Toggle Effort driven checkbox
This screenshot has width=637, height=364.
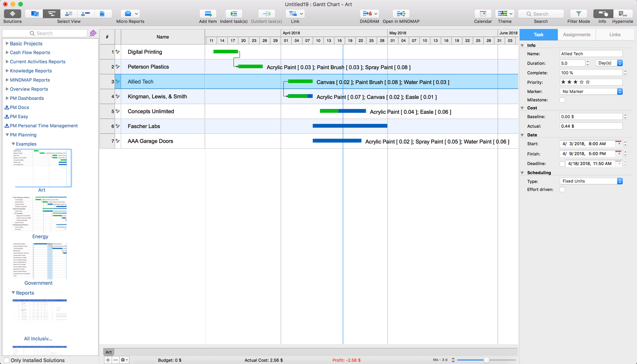(x=562, y=189)
